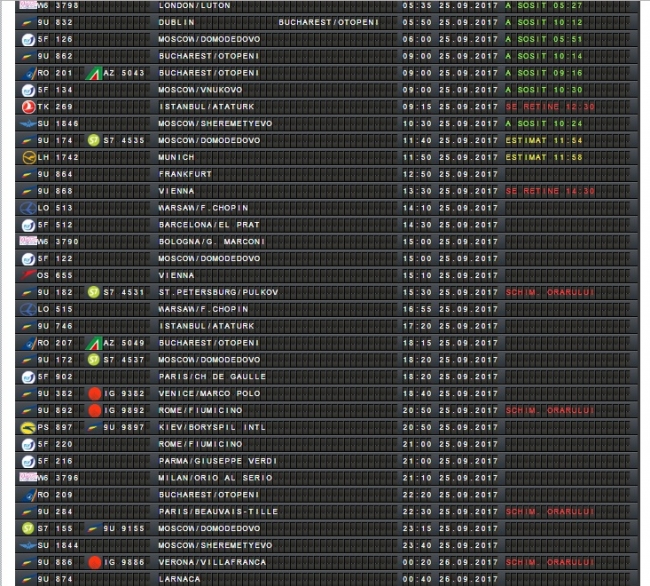Viewport: 650px width, 586px height.
Task: Click the FRANKFURT destination
Action: coord(185,174)
